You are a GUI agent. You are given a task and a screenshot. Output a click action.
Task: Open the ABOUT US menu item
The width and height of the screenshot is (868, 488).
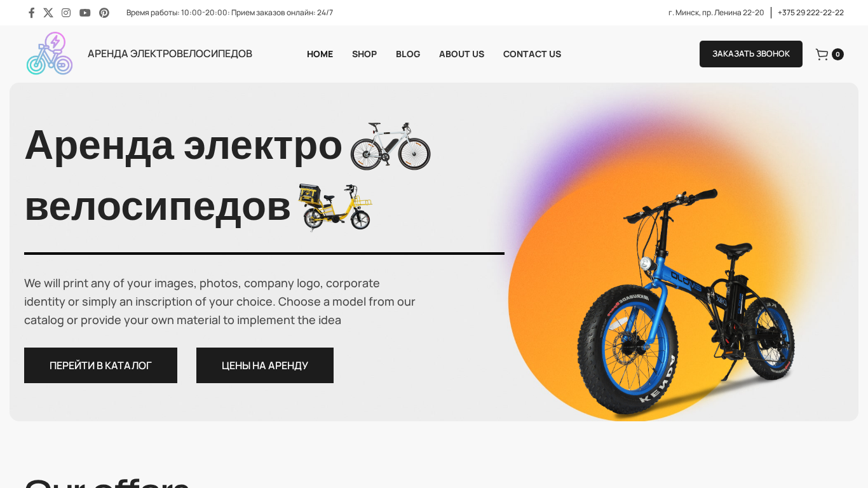(x=461, y=54)
